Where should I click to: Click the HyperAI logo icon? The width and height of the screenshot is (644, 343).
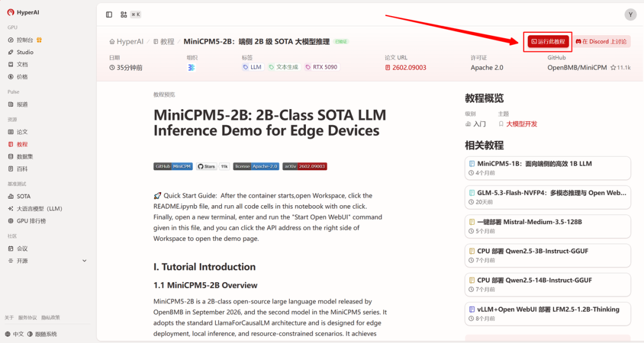pos(11,13)
